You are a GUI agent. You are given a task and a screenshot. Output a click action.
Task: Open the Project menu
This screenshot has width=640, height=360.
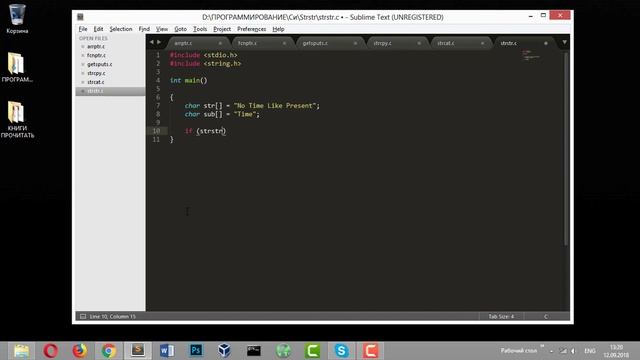click(222, 29)
